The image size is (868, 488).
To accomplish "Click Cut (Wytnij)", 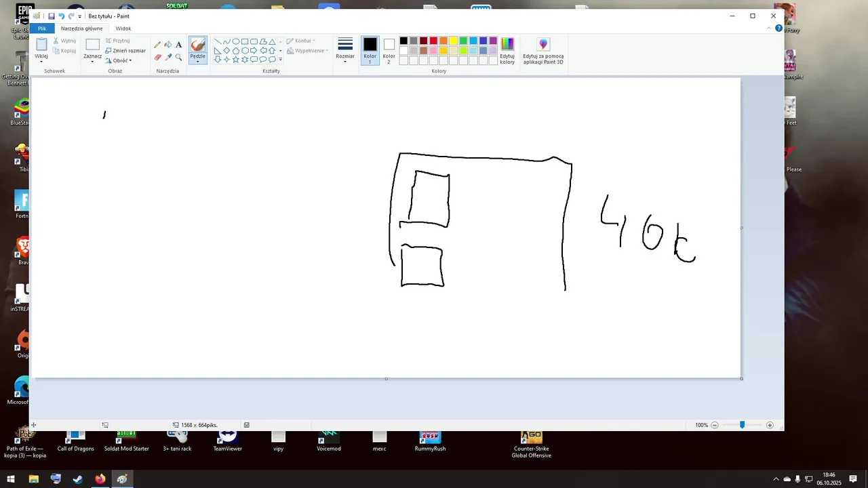I will 64,41.
